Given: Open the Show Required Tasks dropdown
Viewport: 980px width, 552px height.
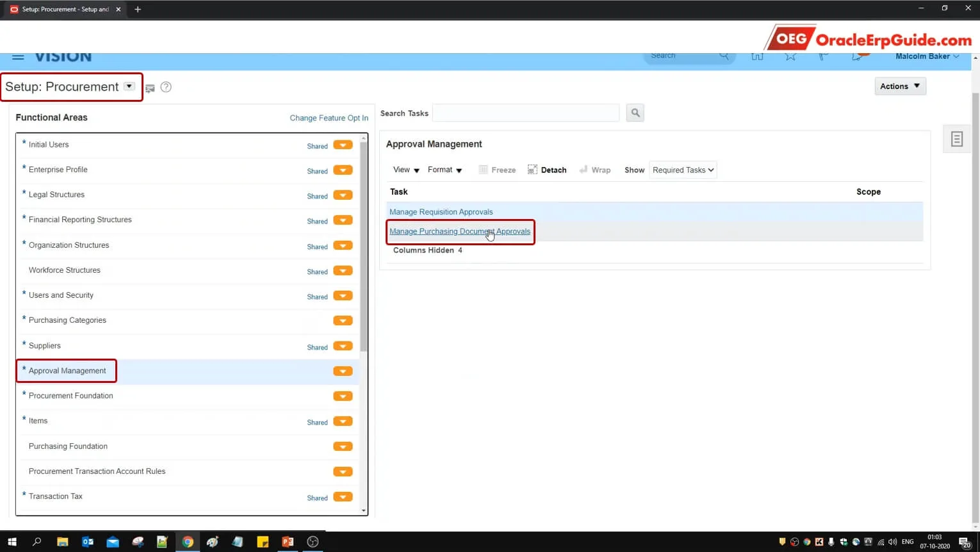Looking at the screenshot, I should point(683,170).
